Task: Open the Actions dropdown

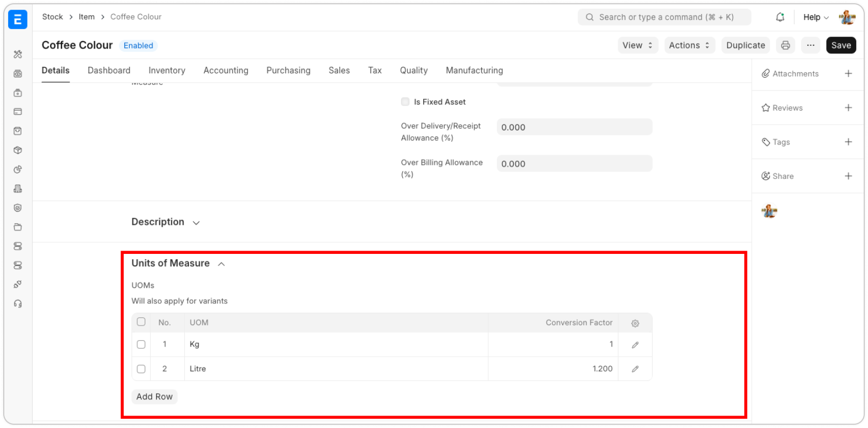Action: coord(689,45)
